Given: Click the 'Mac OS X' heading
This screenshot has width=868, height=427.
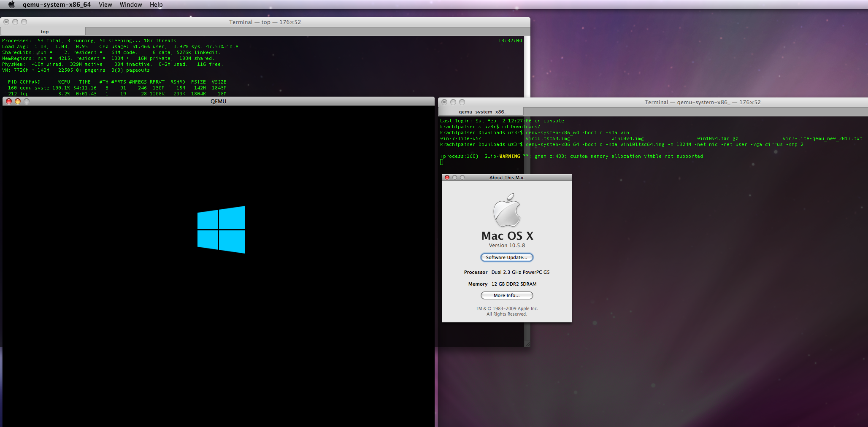Looking at the screenshot, I should 507,236.
